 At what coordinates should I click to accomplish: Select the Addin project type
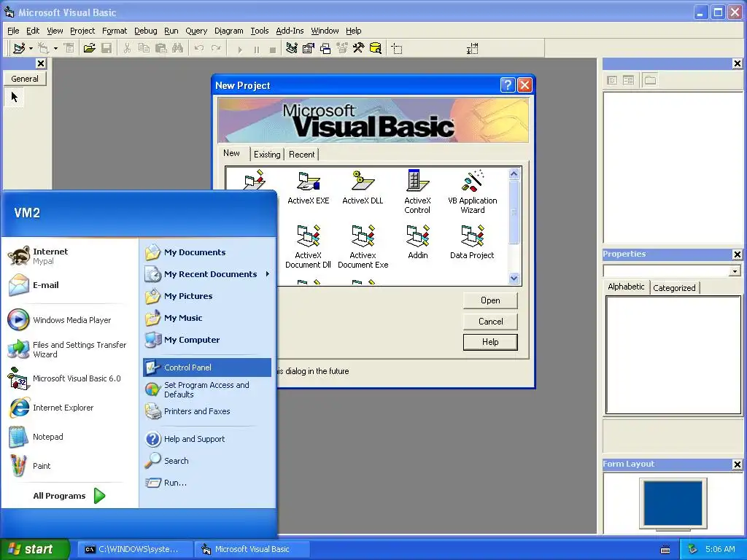point(418,242)
